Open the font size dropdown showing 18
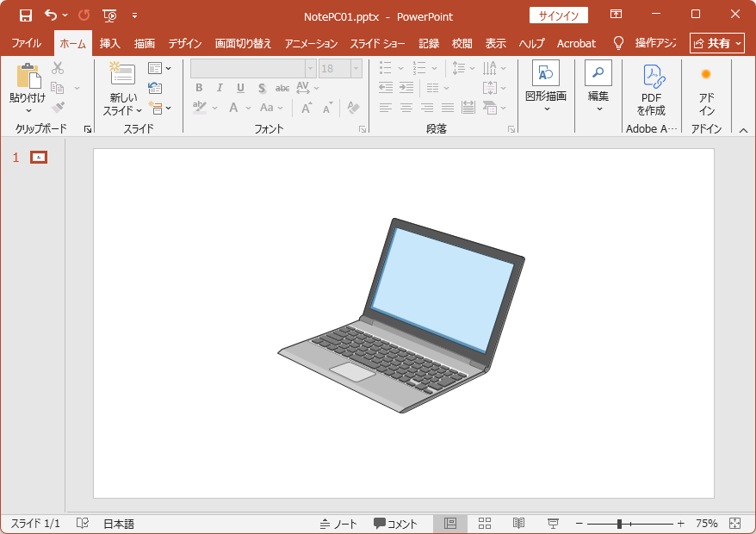 (x=356, y=69)
